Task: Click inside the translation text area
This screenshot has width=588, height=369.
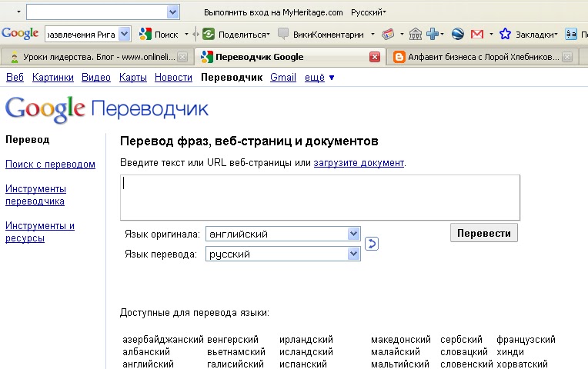Action: point(320,198)
